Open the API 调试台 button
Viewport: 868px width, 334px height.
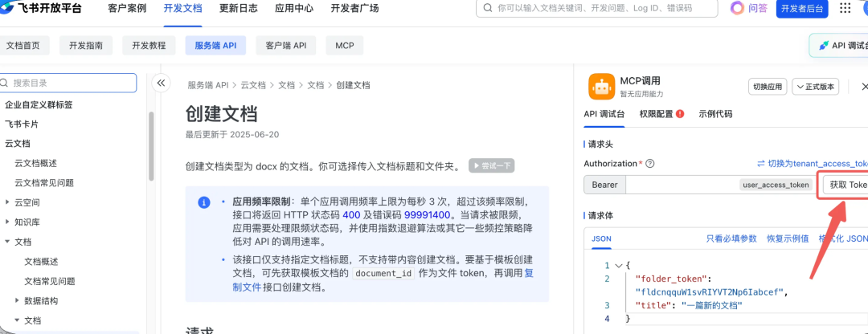pos(838,45)
